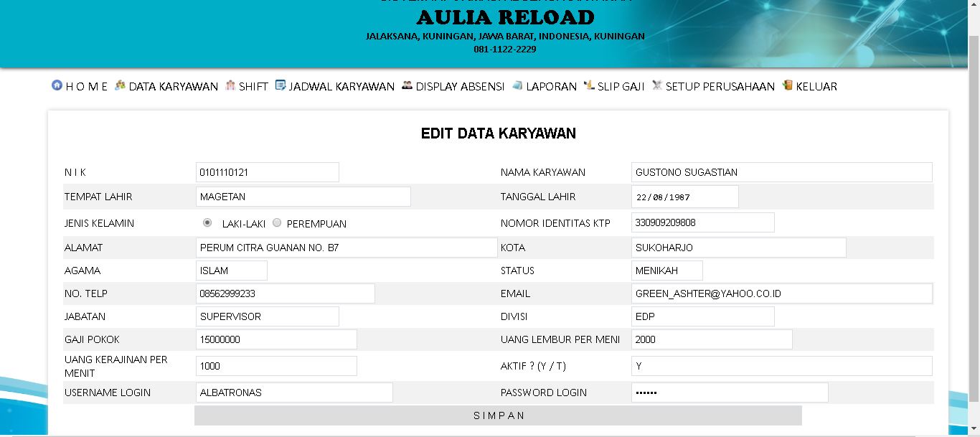Click the DATA KARYAWAN people icon
The width and height of the screenshot is (980, 437).
pos(119,86)
